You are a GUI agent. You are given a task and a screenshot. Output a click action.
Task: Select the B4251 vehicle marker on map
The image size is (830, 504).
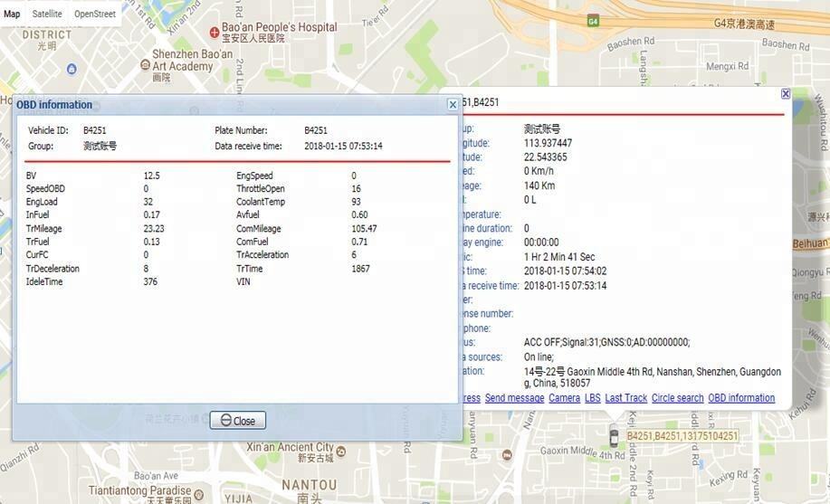[614, 437]
